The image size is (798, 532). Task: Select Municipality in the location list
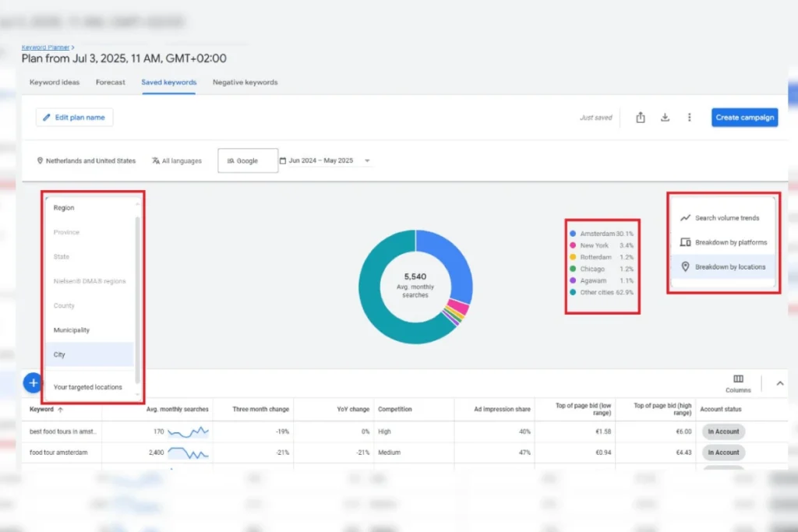pyautogui.click(x=71, y=330)
